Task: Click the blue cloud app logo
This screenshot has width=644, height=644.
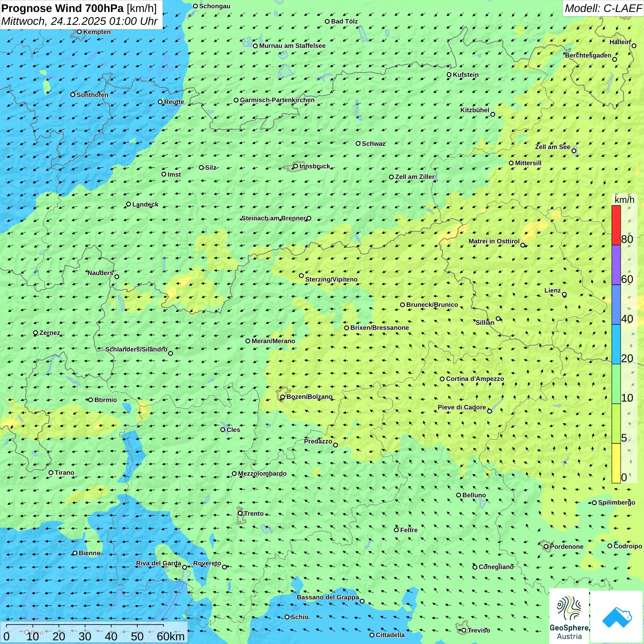Action: coord(616,616)
